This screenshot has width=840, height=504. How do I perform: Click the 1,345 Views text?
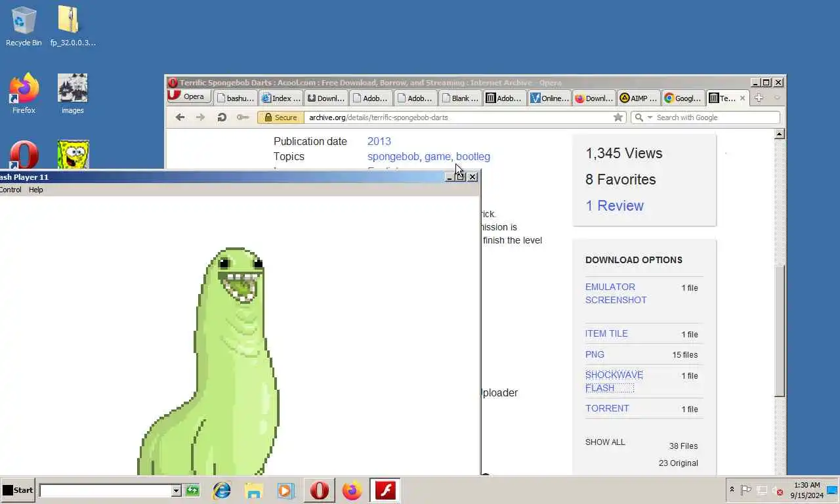tap(624, 153)
